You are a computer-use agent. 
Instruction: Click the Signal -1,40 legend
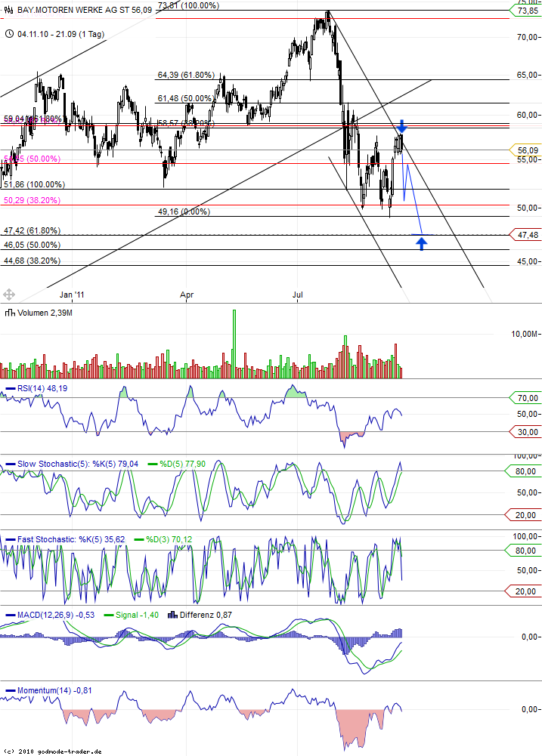pyautogui.click(x=132, y=615)
